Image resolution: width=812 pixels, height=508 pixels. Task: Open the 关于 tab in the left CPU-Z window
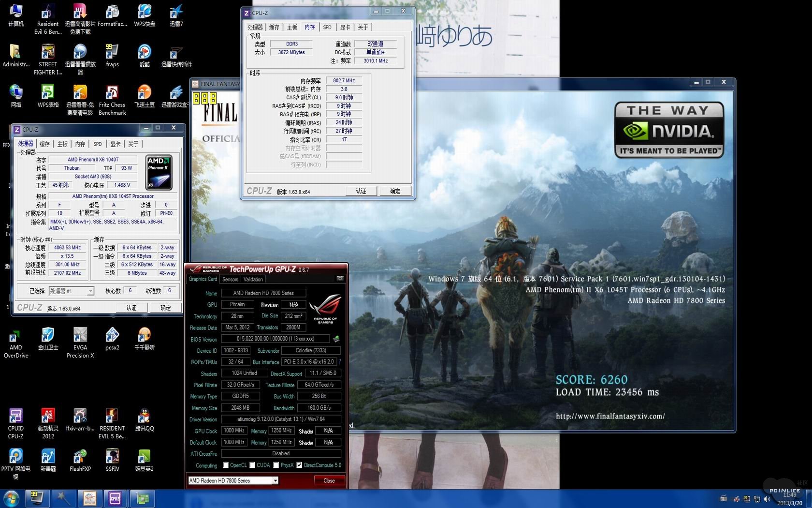133,144
